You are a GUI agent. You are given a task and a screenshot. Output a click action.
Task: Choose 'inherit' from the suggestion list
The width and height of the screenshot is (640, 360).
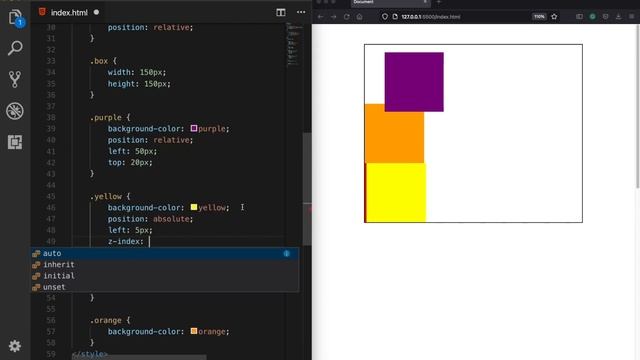(x=164, y=264)
